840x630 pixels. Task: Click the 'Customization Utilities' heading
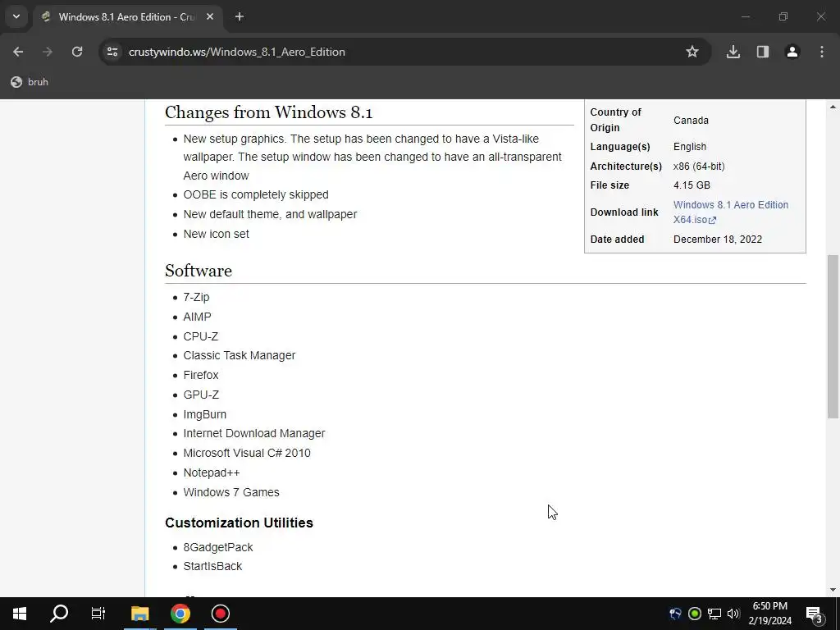coord(239,523)
